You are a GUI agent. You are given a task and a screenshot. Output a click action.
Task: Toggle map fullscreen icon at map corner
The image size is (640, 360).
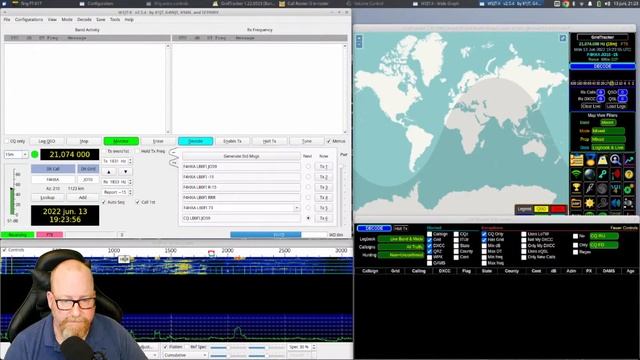(x=563, y=38)
